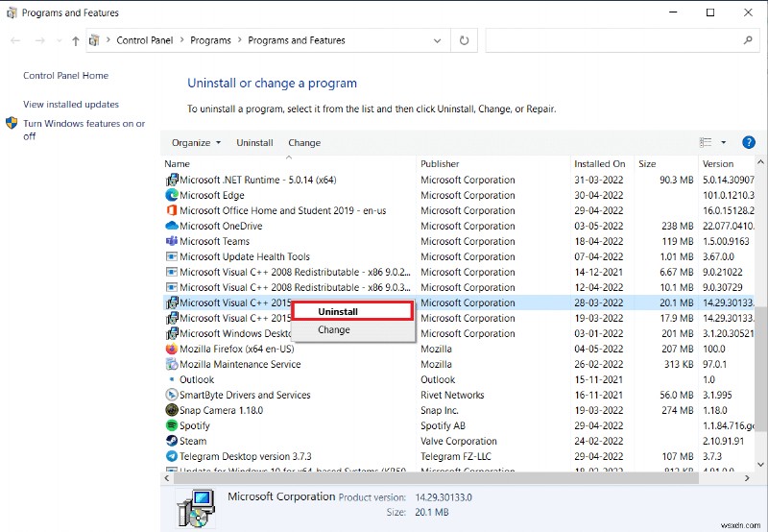Viewport: 768px width, 532px height.
Task: Open the address bar history dropdown
Action: pyautogui.click(x=438, y=40)
